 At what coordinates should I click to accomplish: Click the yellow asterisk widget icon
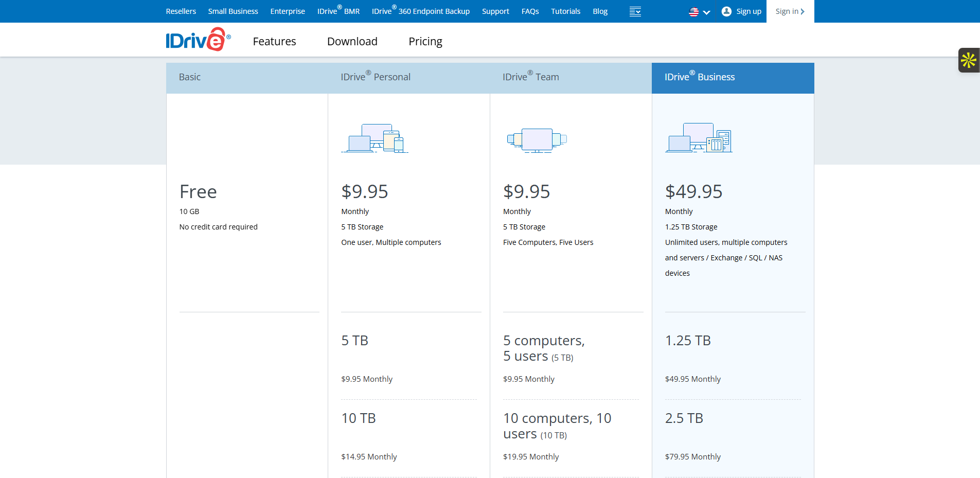click(968, 60)
